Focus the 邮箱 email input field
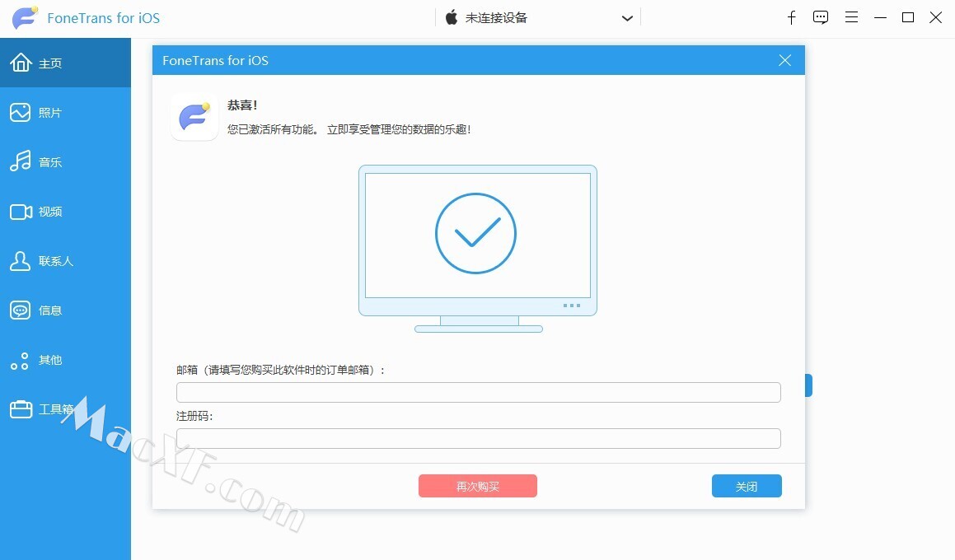The height and width of the screenshot is (560, 955). (478, 393)
